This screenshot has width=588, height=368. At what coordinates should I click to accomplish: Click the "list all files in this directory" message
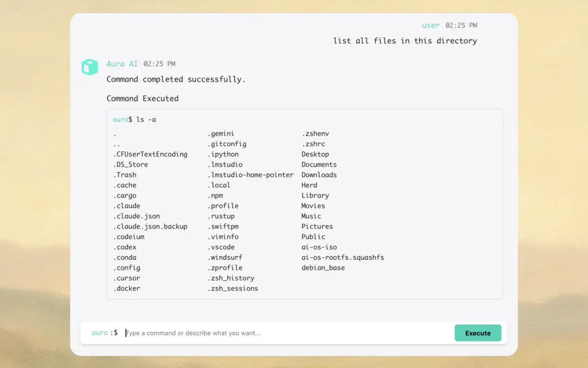point(405,41)
